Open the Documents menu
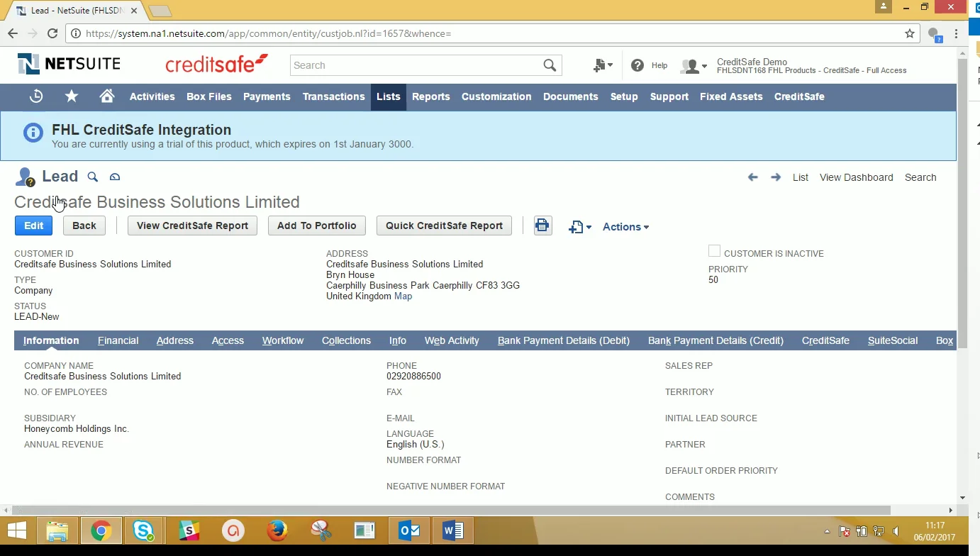 571,96
